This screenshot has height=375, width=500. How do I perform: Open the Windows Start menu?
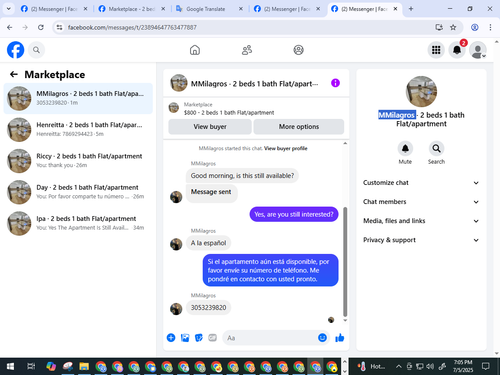[x=10, y=367]
